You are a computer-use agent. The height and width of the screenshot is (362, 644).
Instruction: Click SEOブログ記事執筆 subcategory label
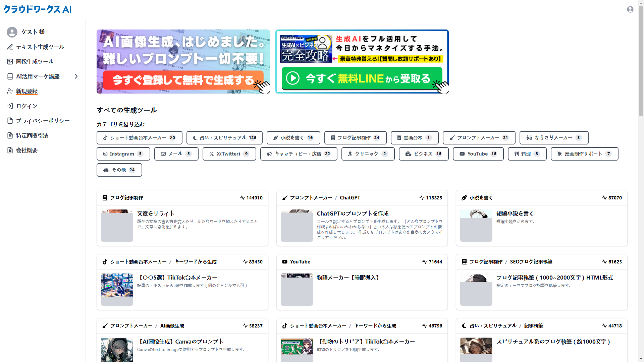(x=531, y=262)
